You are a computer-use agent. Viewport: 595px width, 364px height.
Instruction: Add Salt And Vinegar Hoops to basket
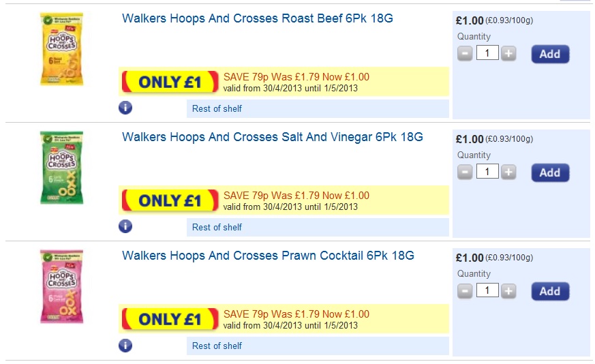pyautogui.click(x=550, y=172)
